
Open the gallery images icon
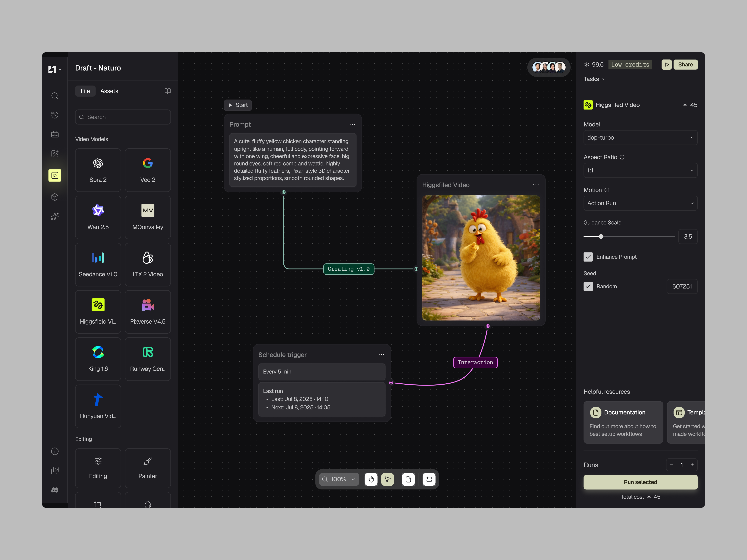click(x=55, y=470)
